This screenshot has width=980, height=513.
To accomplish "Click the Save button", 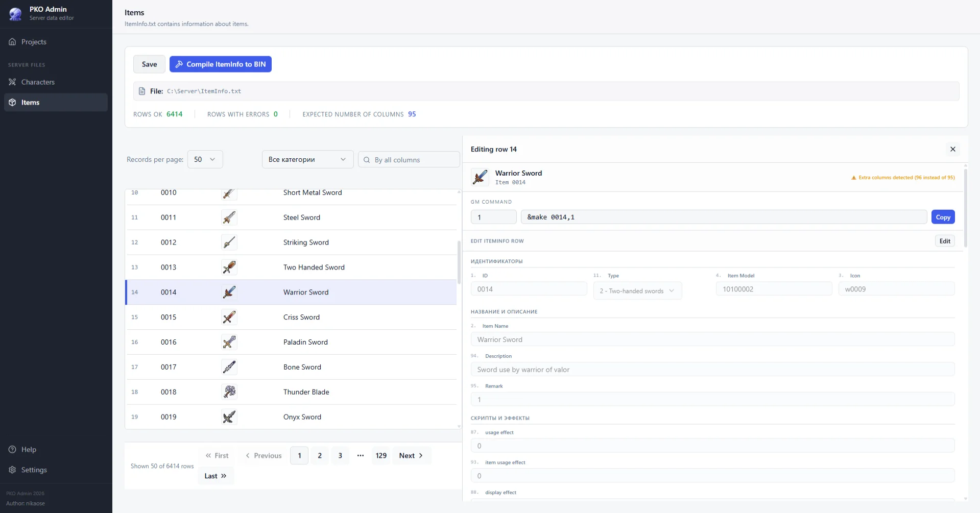I will pos(149,64).
